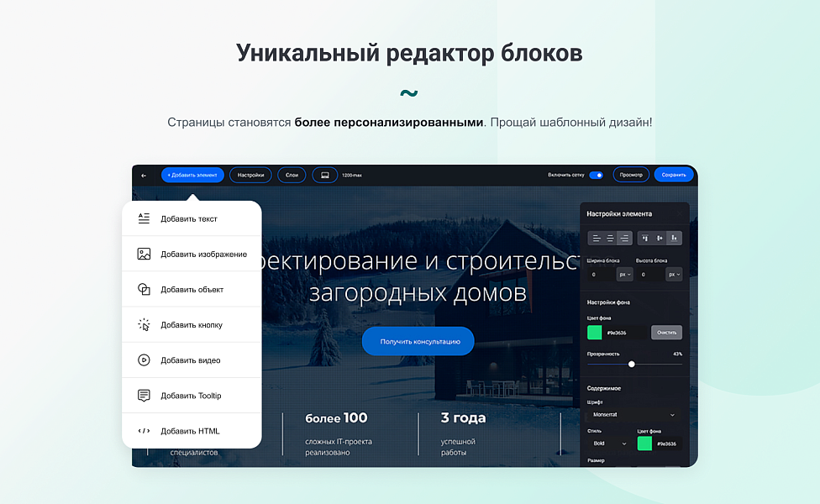Click the 'Добавить Tooltip' icon
Image resolution: width=820 pixels, height=504 pixels.
point(145,395)
